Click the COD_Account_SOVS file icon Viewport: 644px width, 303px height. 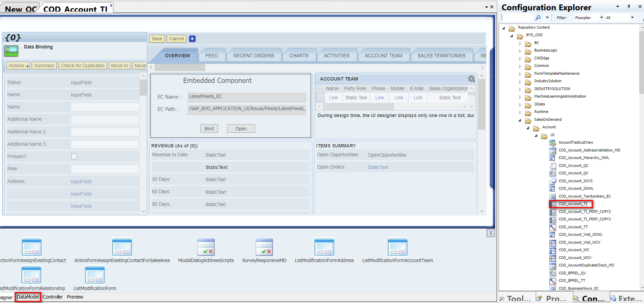point(552,181)
